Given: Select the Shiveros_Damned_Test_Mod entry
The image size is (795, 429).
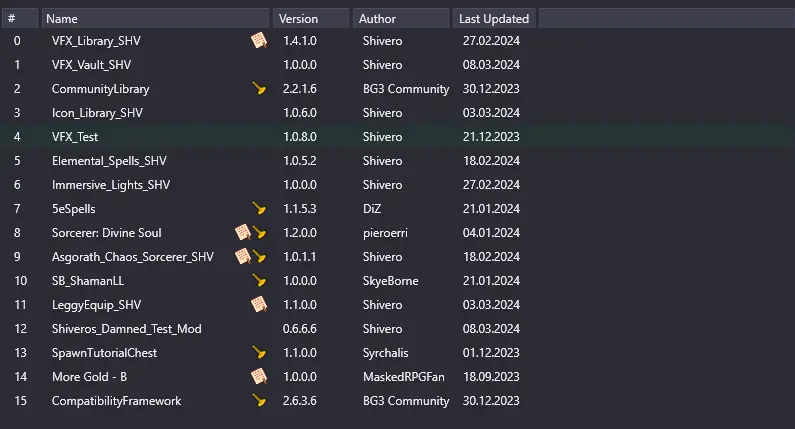Looking at the screenshot, I should tap(398, 329).
